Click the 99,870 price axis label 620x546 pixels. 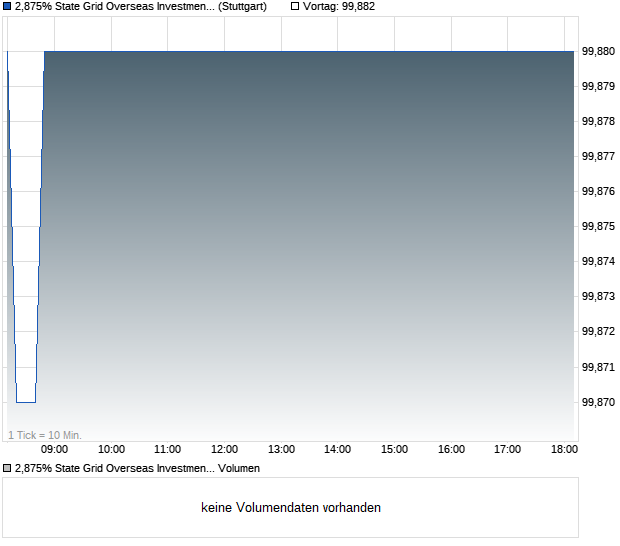(x=598, y=402)
